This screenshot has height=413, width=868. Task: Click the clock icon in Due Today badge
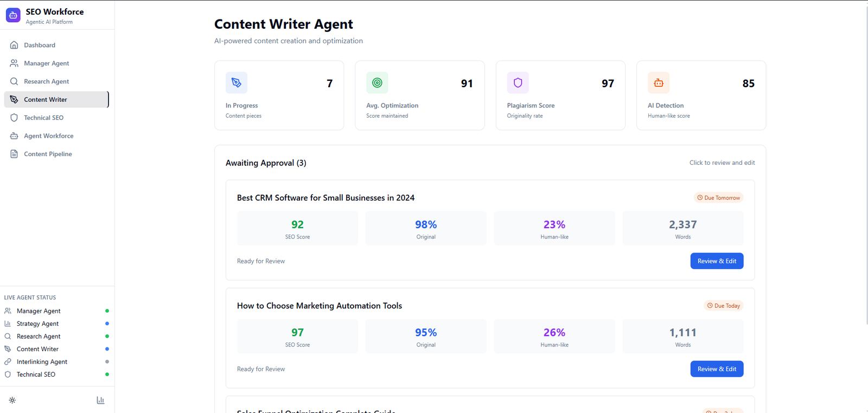pyautogui.click(x=710, y=306)
